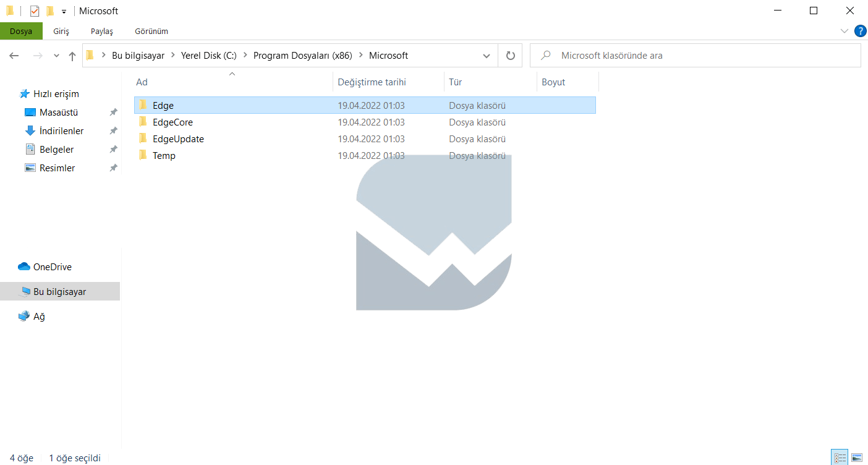Click New folder icon in title bar
The height and width of the screenshot is (465, 868).
point(50,11)
